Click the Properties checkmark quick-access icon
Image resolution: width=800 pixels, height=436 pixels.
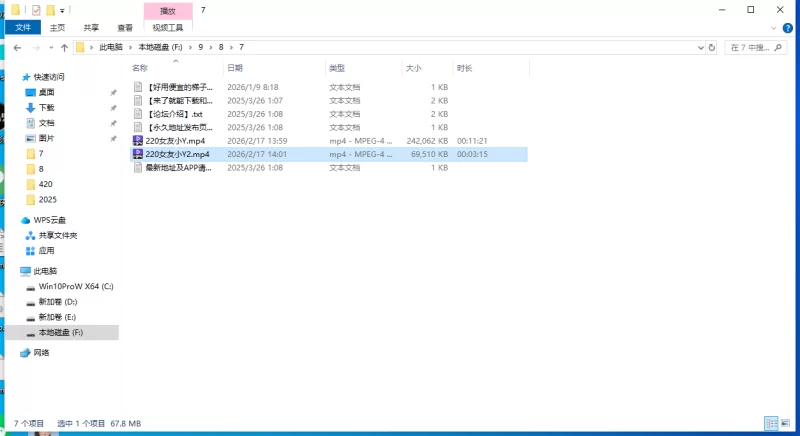click(x=36, y=10)
